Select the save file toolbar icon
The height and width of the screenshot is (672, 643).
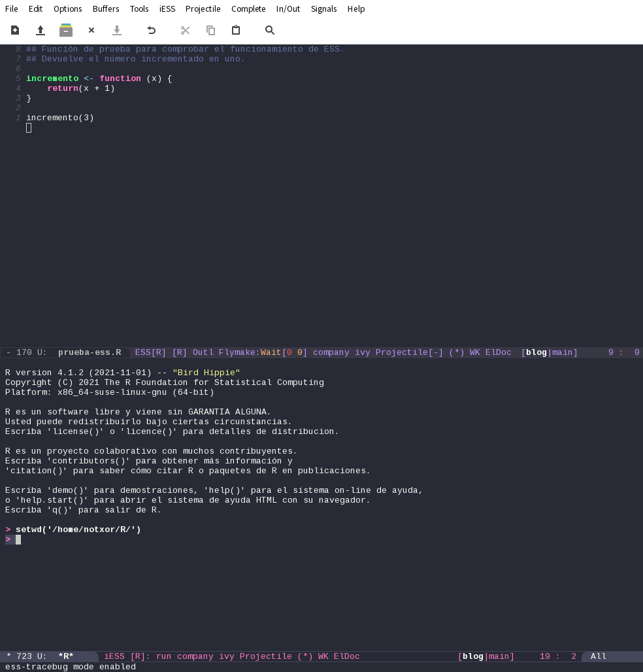pyautogui.click(x=40, y=30)
